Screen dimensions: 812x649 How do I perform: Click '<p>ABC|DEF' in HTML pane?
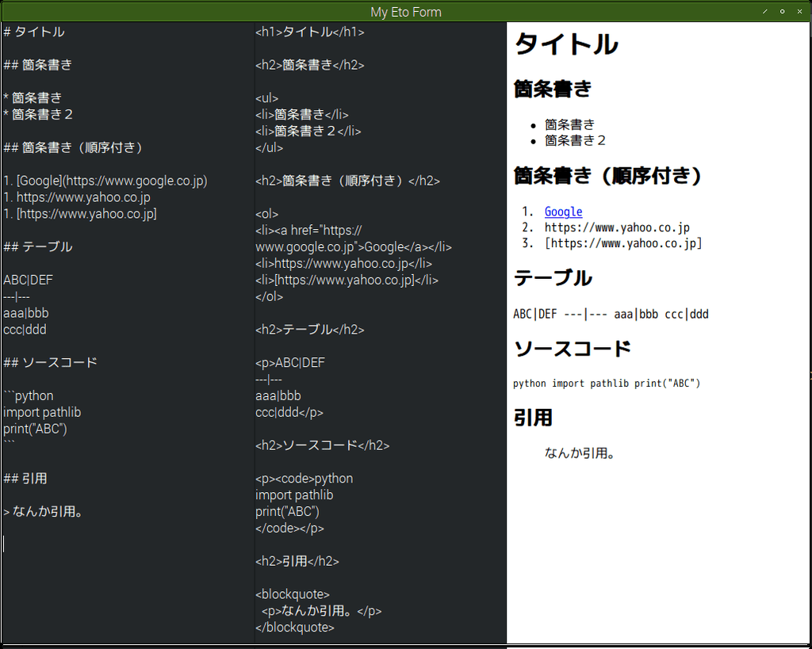[290, 363]
